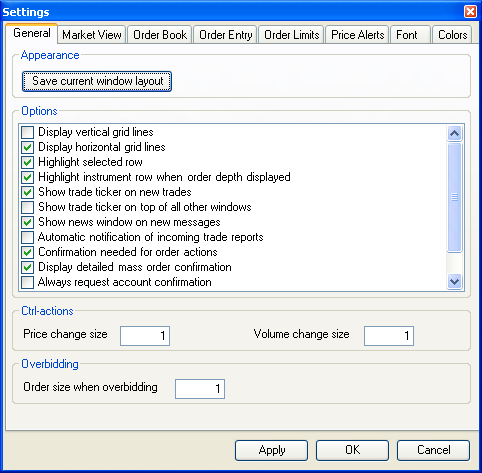Click Save current window layout button
482x473 pixels.
(97, 81)
